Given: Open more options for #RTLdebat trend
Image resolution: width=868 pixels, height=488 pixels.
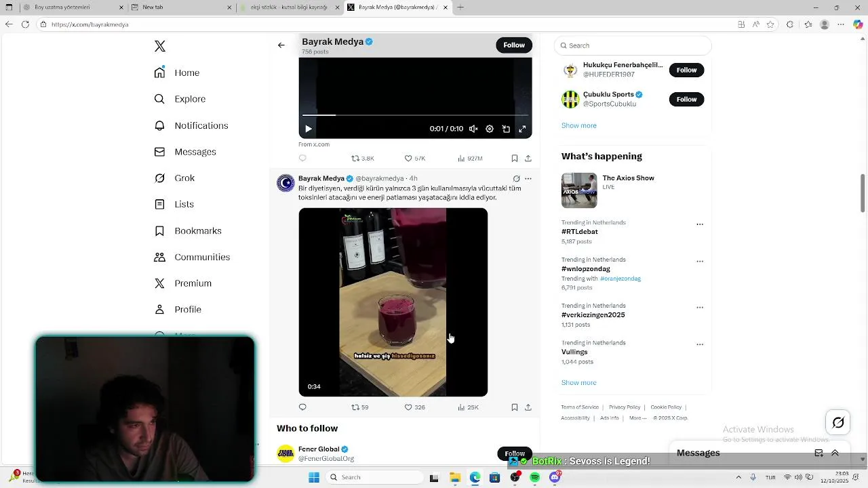Looking at the screenshot, I should 700,224.
